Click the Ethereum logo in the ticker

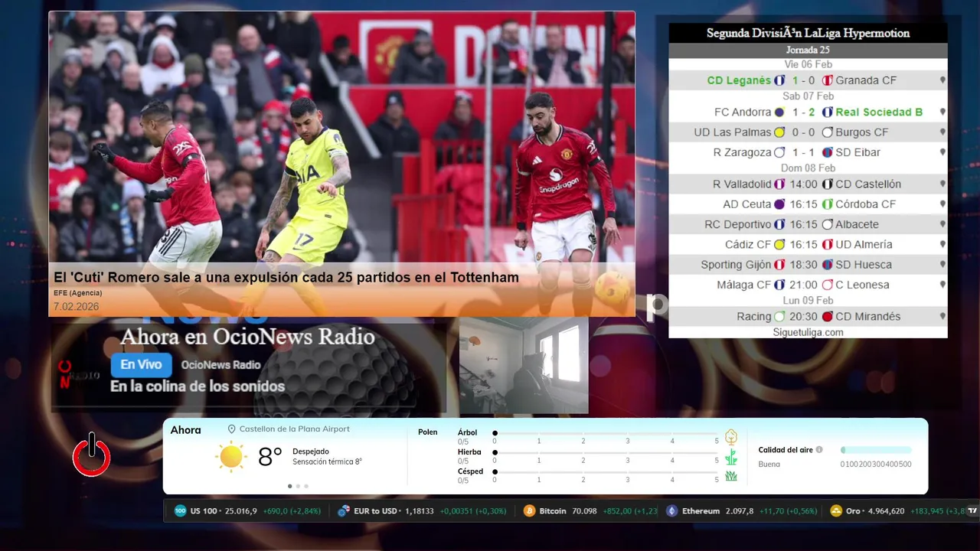coord(671,511)
